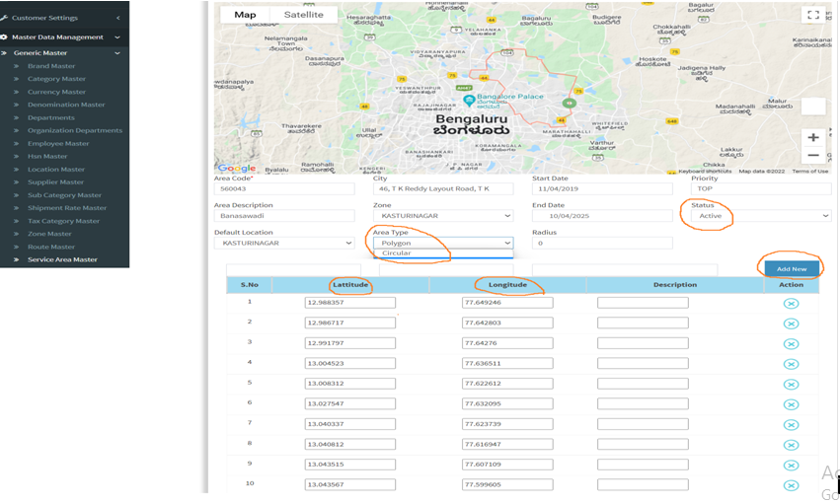Open the map Terms of Use link

pos(810,172)
